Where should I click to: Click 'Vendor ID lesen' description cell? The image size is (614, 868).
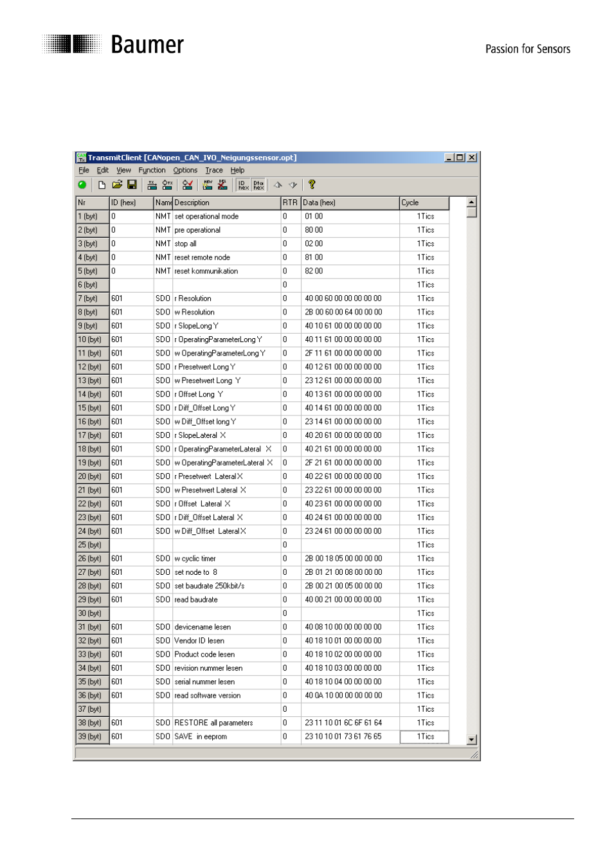pyautogui.click(x=226, y=641)
